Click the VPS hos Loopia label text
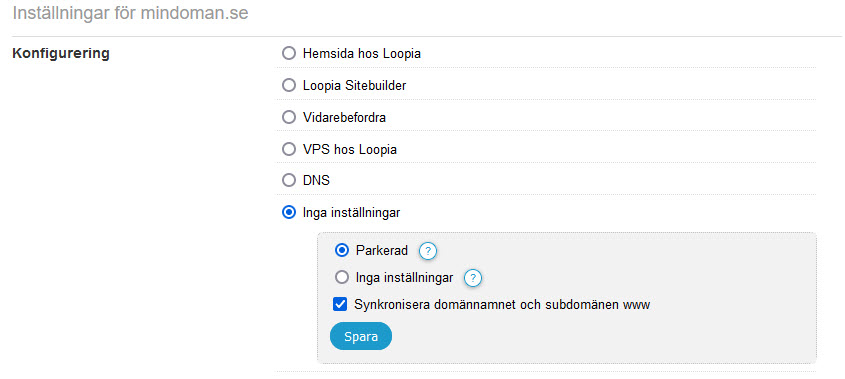Screen dimensions: 845x379 (350, 149)
